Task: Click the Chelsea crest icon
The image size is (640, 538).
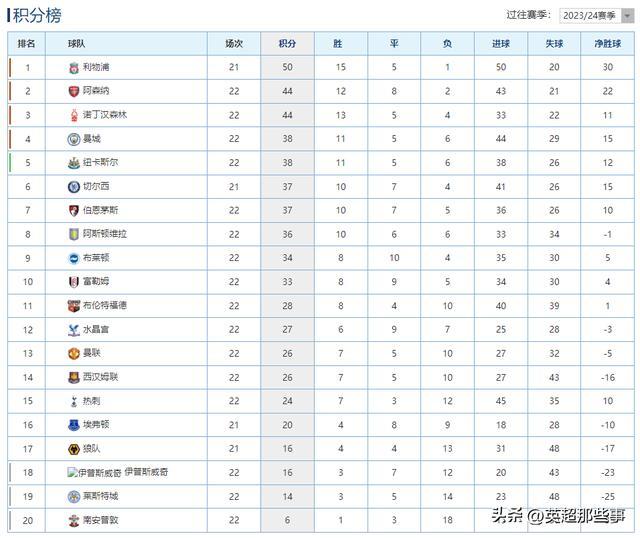Action: (x=73, y=187)
